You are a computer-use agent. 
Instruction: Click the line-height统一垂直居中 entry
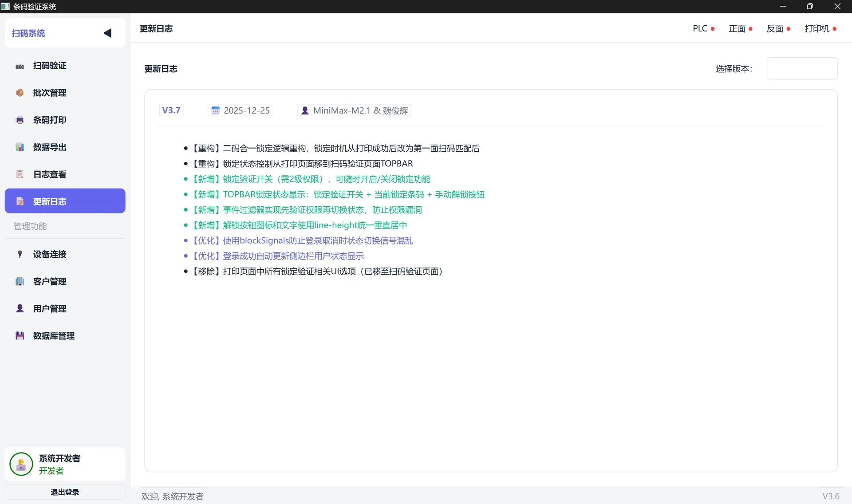299,225
